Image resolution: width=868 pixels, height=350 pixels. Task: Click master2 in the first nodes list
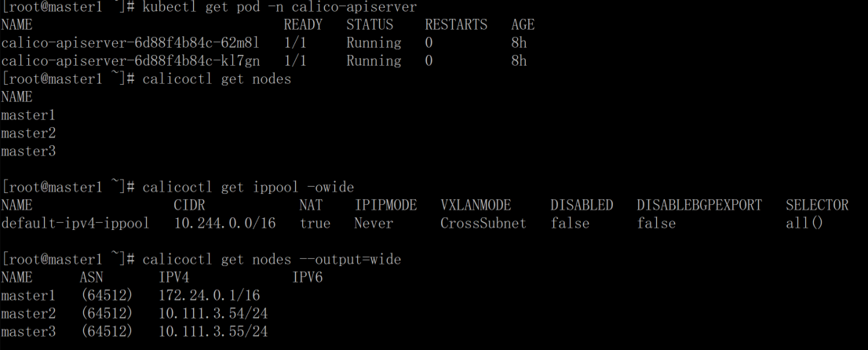point(28,133)
